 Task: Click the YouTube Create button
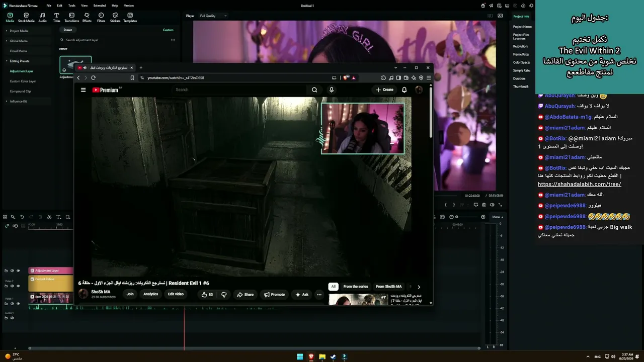pyautogui.click(x=384, y=90)
